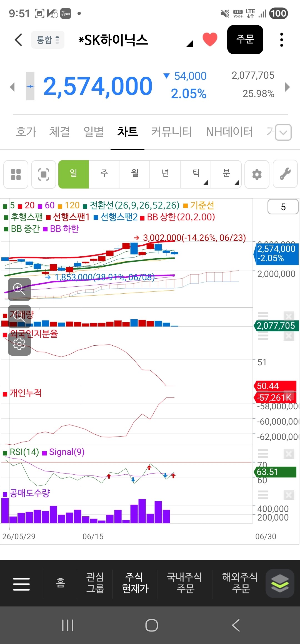
Task: Tap the 개인누적 indicator label
Action: (x=22, y=393)
